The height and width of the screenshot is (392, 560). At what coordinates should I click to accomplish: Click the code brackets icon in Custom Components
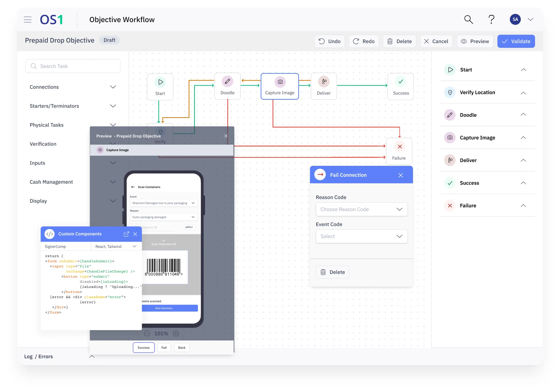click(x=50, y=234)
